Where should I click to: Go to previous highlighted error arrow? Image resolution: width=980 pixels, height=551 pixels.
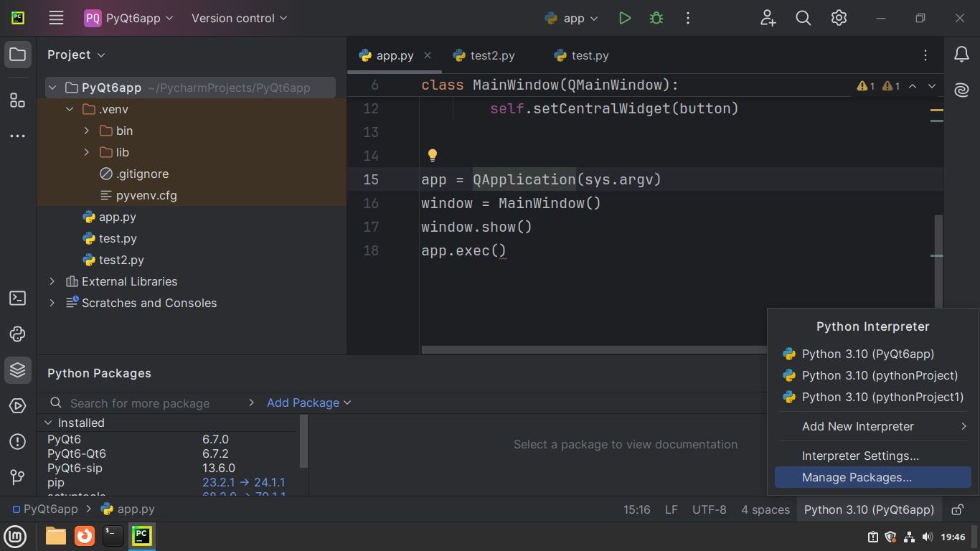coord(913,86)
